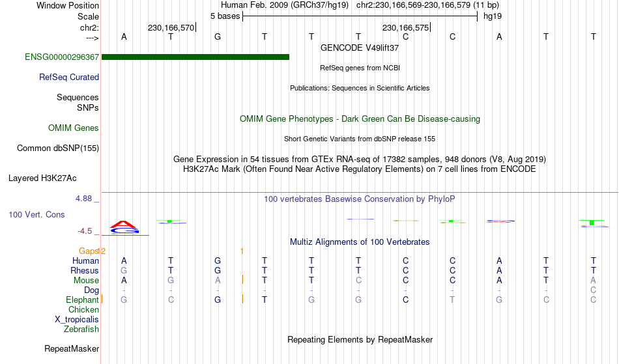Click the base G in the ruler row
The image size is (619, 364).
coord(218,37)
